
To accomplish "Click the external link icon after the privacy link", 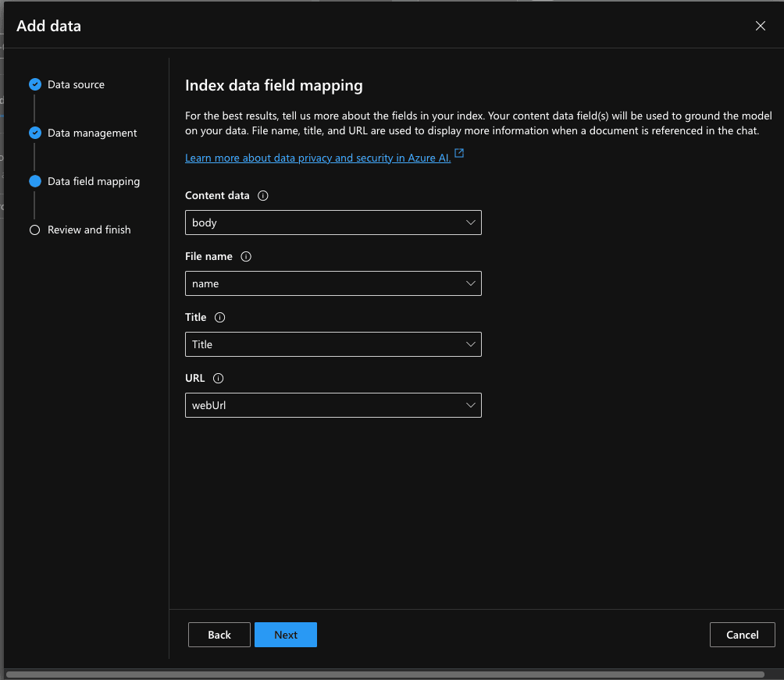I will [x=459, y=154].
